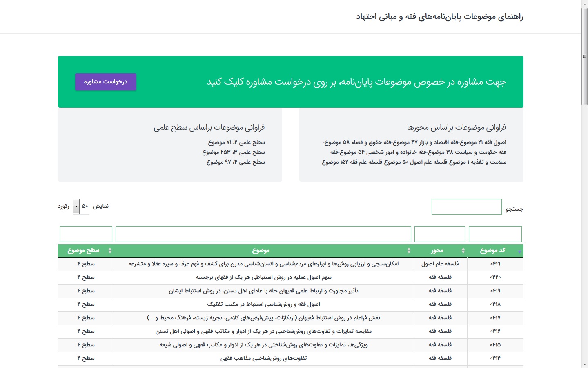Click heading فراوانی موضوعات براساس محورها
This screenshot has height=368, width=588.
457,128
